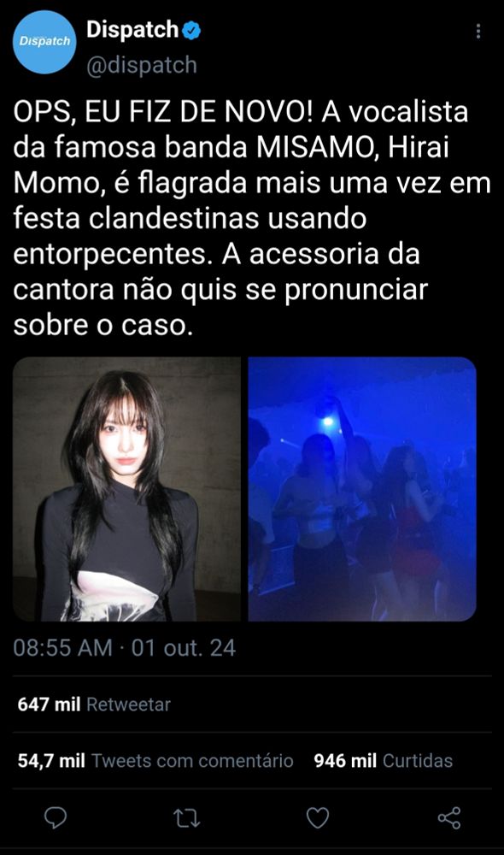Like the tweet with the heart icon
This screenshot has height=855, width=504.
pyautogui.click(x=318, y=818)
